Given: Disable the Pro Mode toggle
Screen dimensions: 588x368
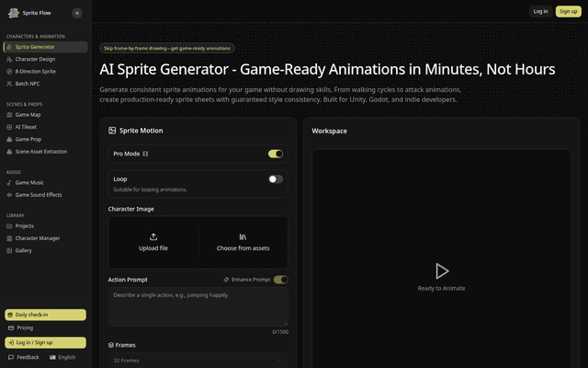Looking at the screenshot, I should coord(276,154).
